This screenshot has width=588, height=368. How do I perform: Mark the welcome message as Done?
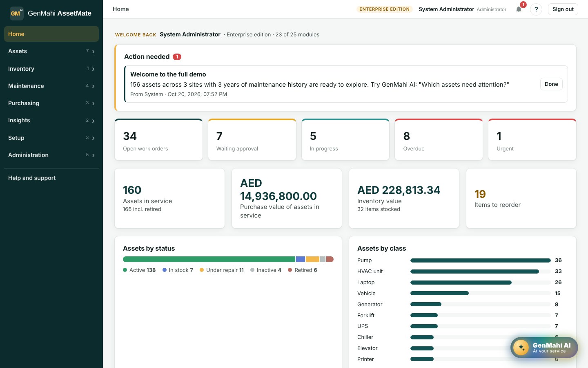pos(551,84)
